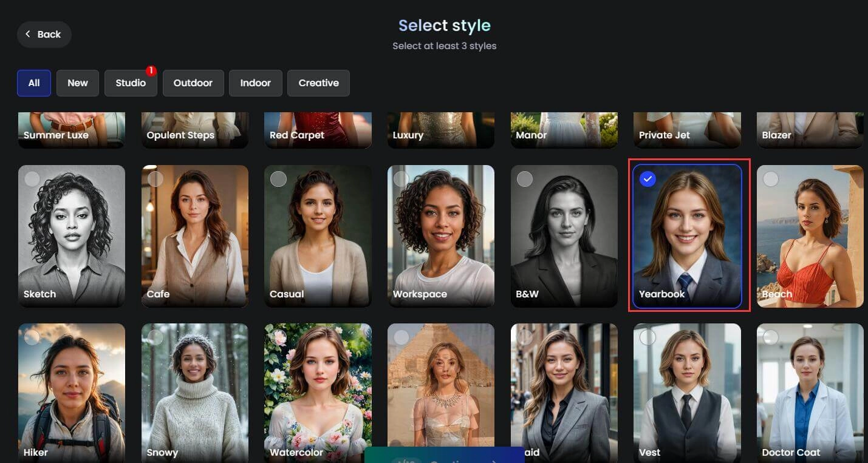Pick the Cafe portrait thumbnail

click(195, 237)
